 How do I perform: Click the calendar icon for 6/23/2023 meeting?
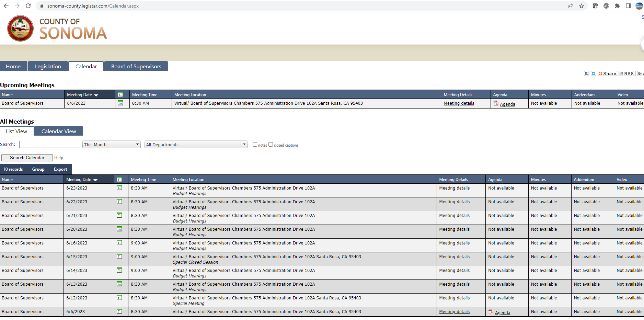click(119, 188)
